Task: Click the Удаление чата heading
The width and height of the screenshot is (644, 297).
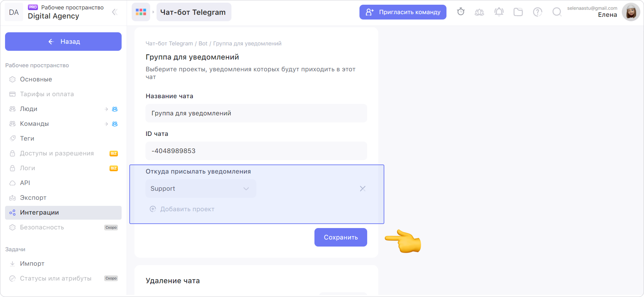Action: coord(173,281)
